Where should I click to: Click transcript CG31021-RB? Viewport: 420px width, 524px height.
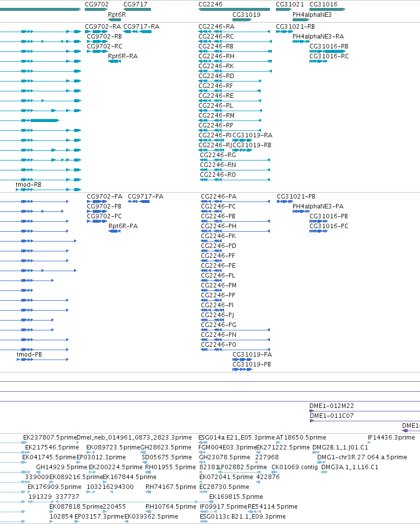tap(295, 26)
